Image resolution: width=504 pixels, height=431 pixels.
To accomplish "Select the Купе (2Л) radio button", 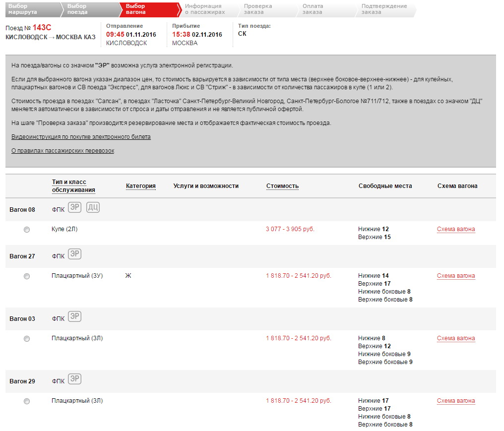I will coord(27,230).
